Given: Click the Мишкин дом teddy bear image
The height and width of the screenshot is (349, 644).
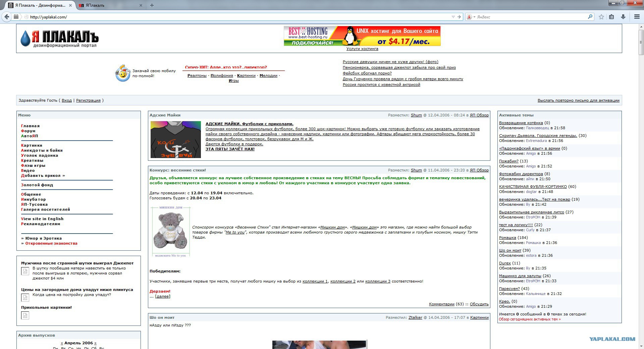Looking at the screenshot, I should 171,232.
